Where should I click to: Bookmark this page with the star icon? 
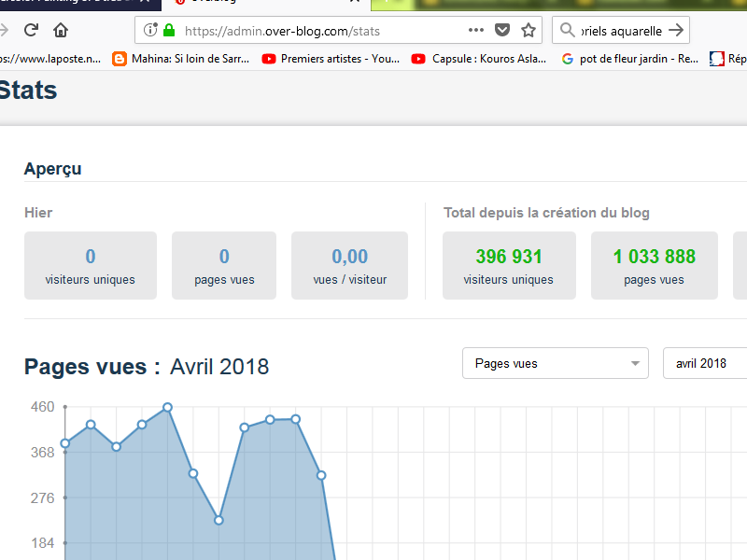tap(529, 31)
